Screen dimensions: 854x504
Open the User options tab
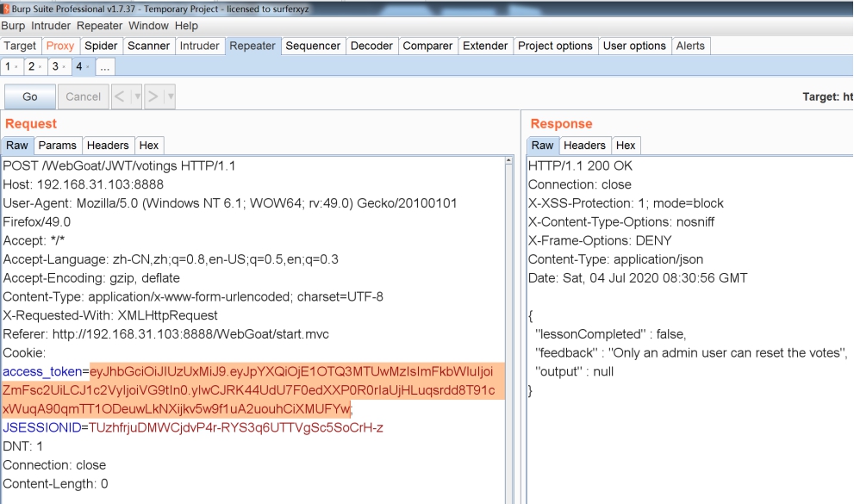(634, 46)
